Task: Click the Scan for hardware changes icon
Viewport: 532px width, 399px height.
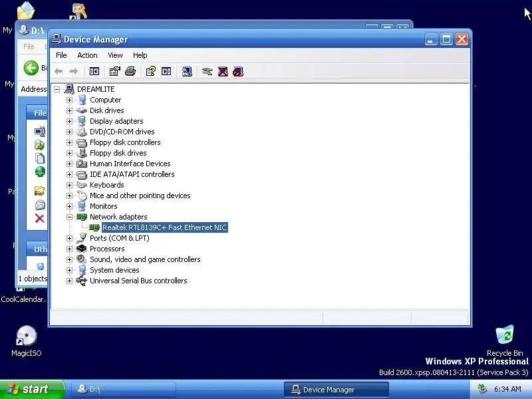Action: pyautogui.click(x=187, y=71)
